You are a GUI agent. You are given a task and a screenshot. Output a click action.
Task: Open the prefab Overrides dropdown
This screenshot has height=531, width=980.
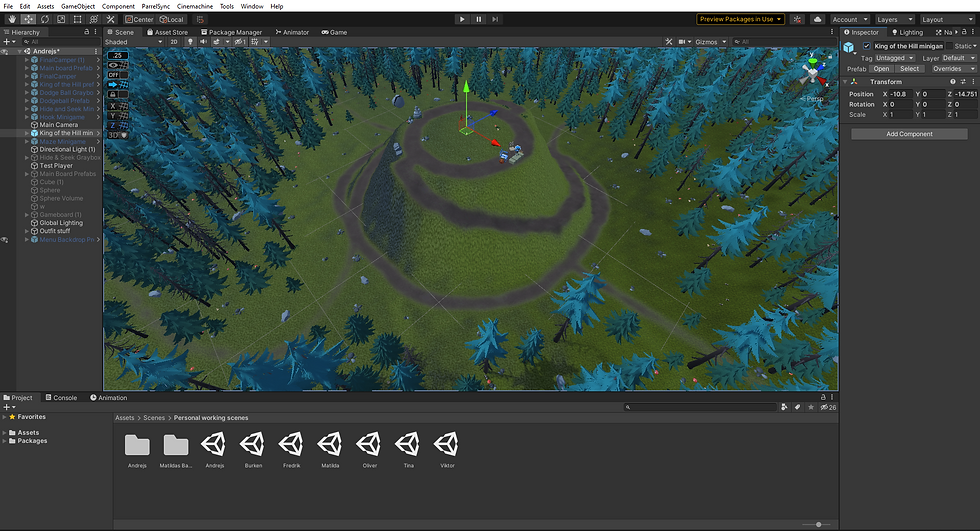(x=952, y=69)
